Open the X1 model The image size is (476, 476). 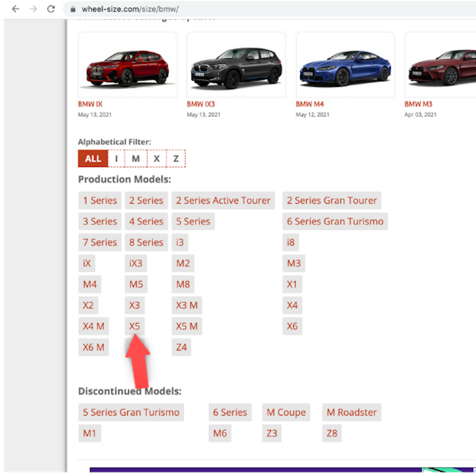[x=292, y=284]
